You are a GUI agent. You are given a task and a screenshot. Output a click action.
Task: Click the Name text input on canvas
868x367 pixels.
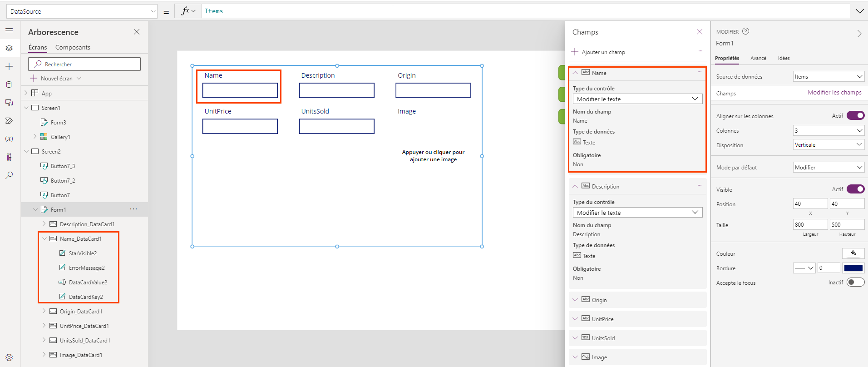[x=240, y=90]
